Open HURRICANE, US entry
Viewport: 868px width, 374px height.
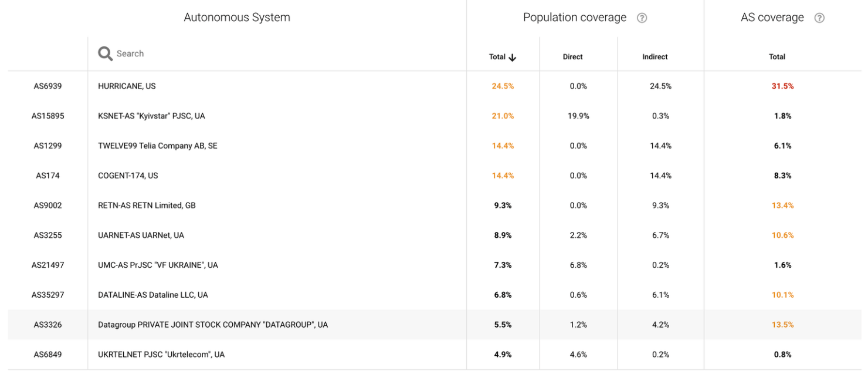tap(127, 86)
